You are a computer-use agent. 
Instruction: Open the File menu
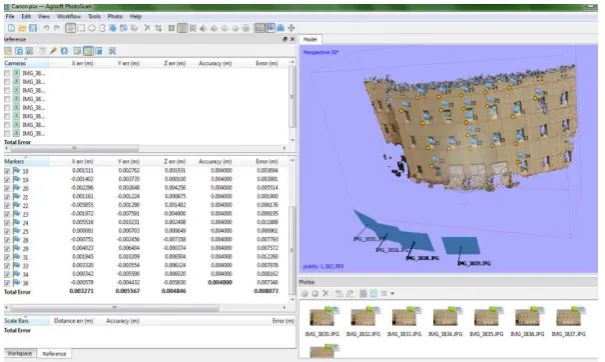coord(10,16)
